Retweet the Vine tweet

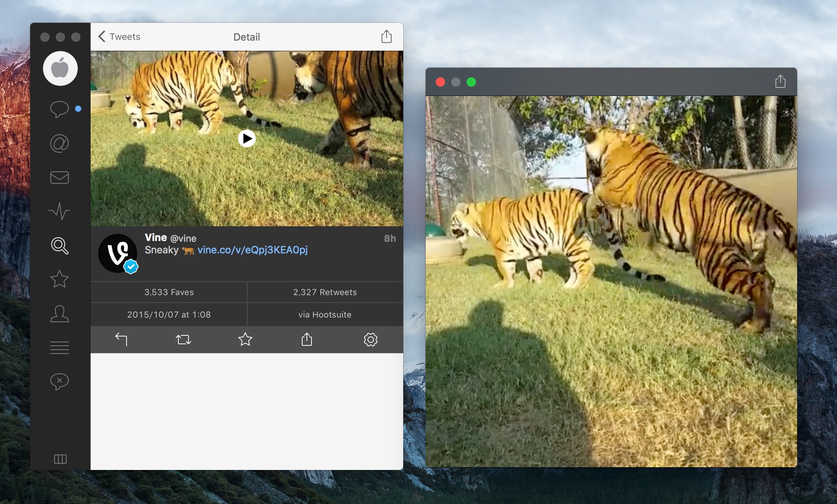click(183, 340)
